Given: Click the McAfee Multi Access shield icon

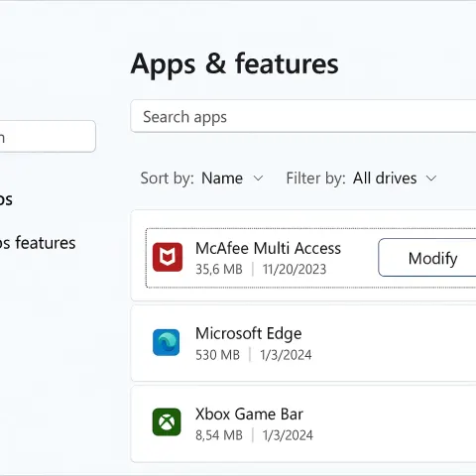Looking at the screenshot, I should pos(168,257).
